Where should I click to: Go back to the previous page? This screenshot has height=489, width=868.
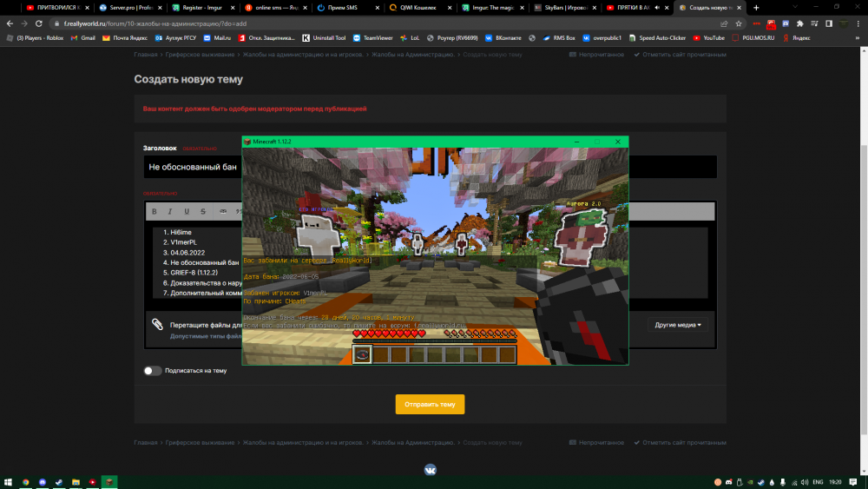[x=10, y=23]
